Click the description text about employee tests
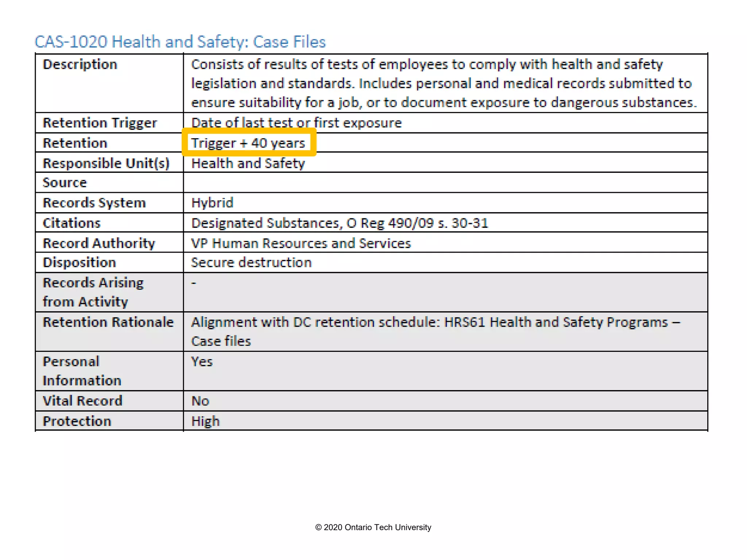The height and width of the screenshot is (560, 747). click(444, 83)
